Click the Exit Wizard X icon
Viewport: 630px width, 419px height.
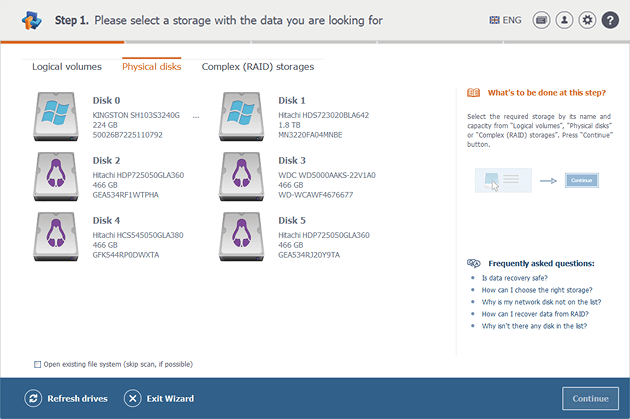pyautogui.click(x=133, y=399)
